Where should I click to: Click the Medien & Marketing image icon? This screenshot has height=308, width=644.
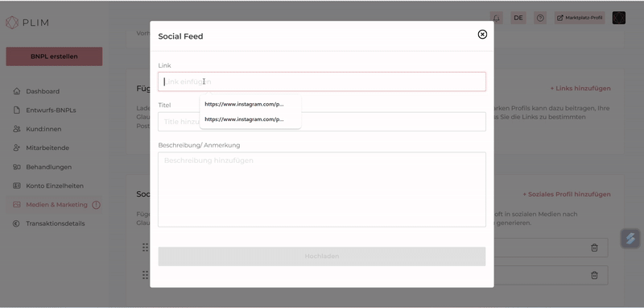pos(16,204)
